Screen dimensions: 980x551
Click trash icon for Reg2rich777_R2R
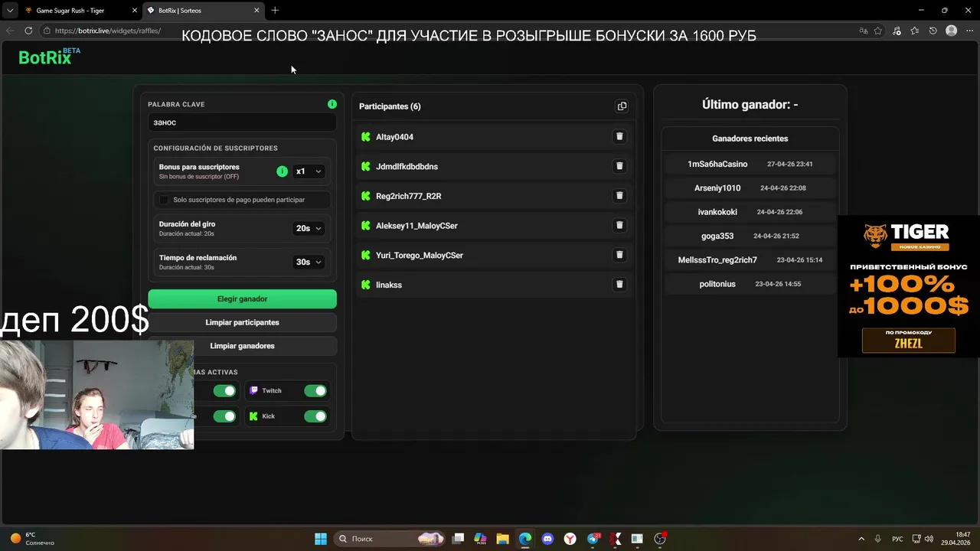tap(619, 196)
